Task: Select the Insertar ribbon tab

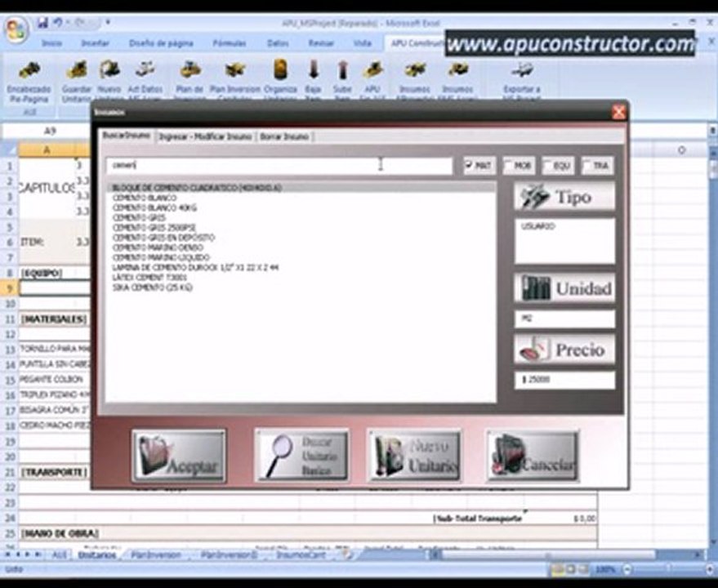Action: coord(95,43)
